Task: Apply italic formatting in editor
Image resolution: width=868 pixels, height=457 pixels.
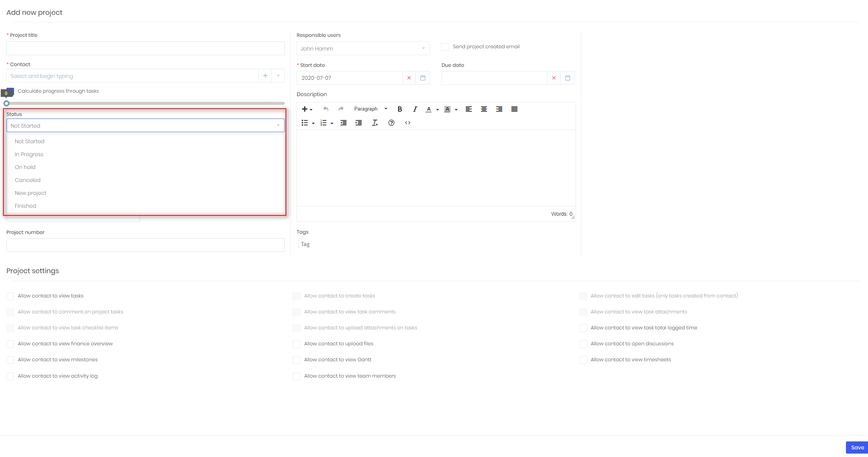Action: (x=415, y=109)
